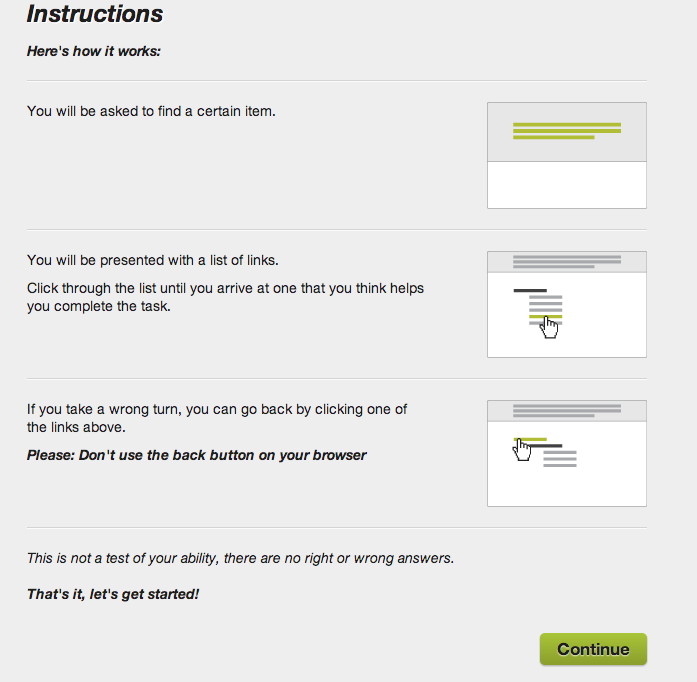Click the "If you take a wrong turn" text

click(x=217, y=418)
